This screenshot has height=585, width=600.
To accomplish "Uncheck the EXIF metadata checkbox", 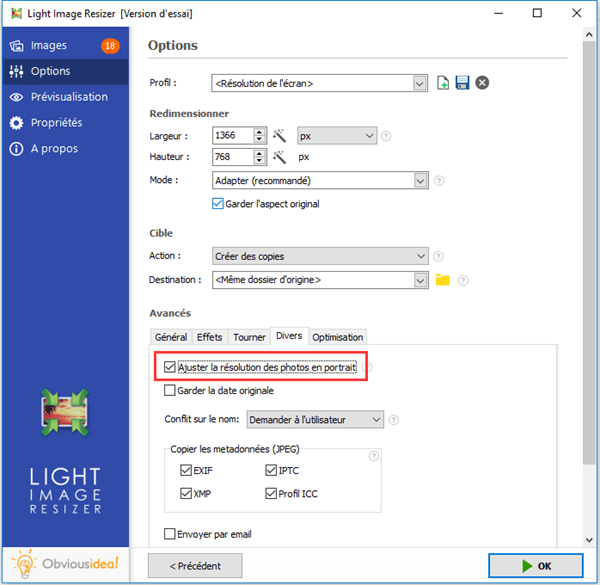I will point(186,470).
